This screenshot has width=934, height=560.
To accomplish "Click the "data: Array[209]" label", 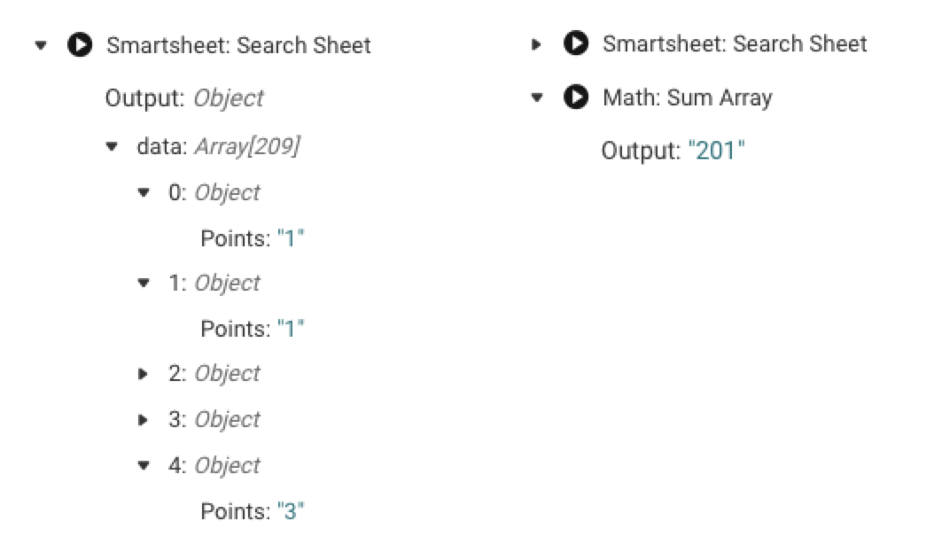I will coord(217,146).
